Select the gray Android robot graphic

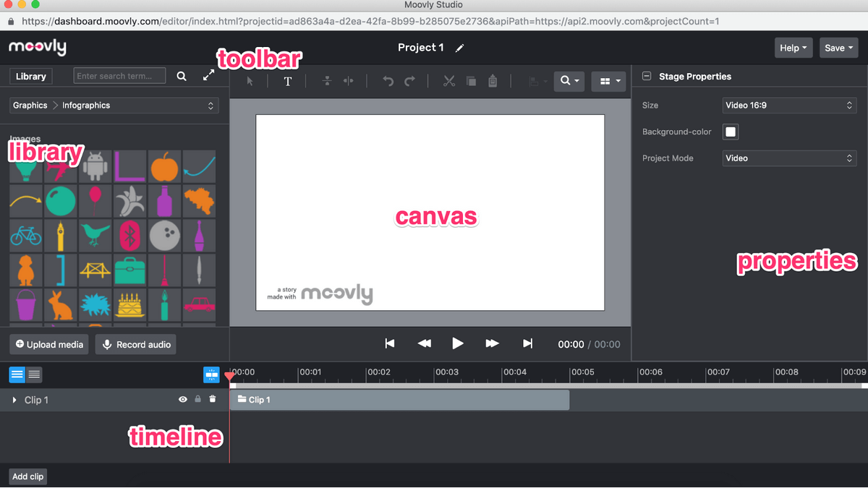(95, 167)
